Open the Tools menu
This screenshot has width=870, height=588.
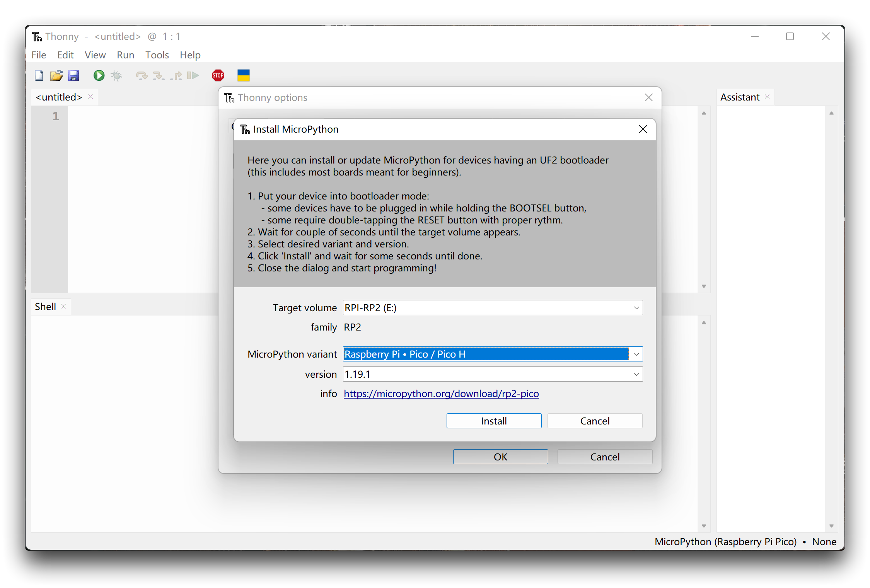157,55
